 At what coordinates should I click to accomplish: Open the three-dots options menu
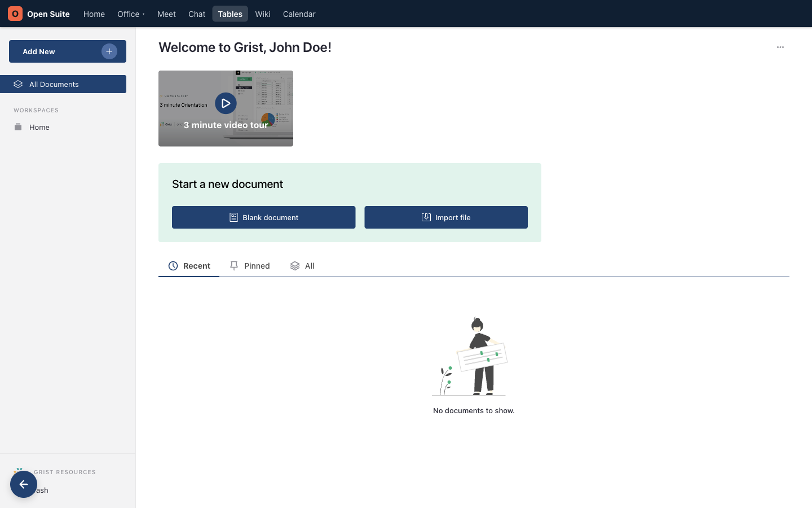point(780,47)
